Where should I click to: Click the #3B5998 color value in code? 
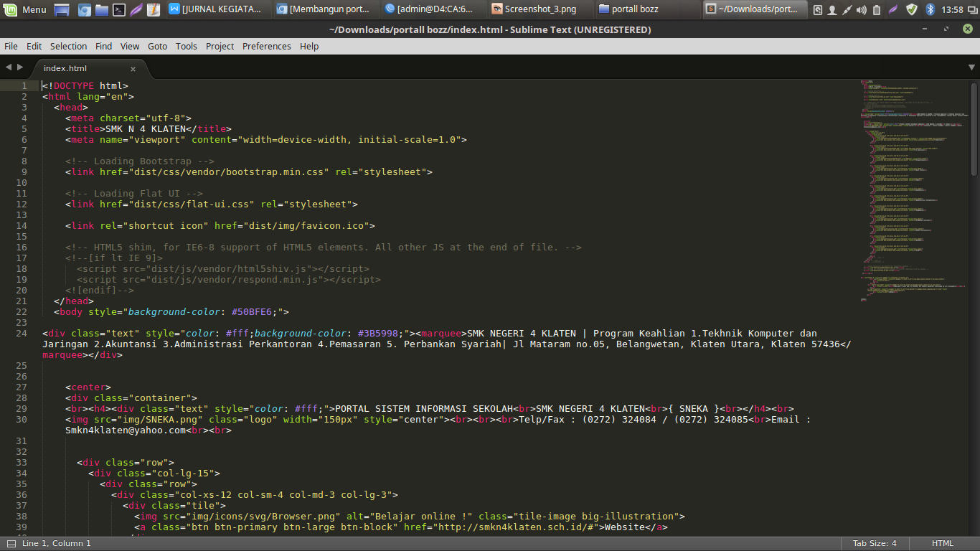(378, 334)
